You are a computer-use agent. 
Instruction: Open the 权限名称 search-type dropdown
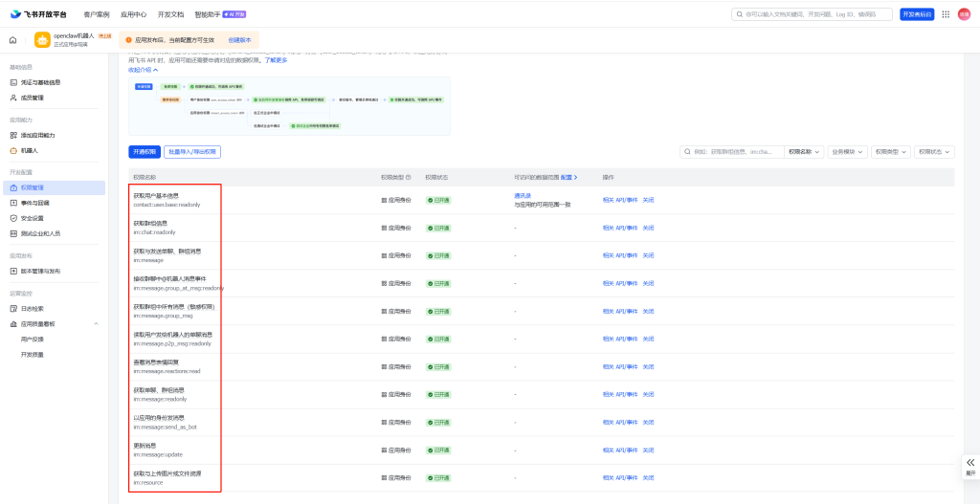coord(804,152)
